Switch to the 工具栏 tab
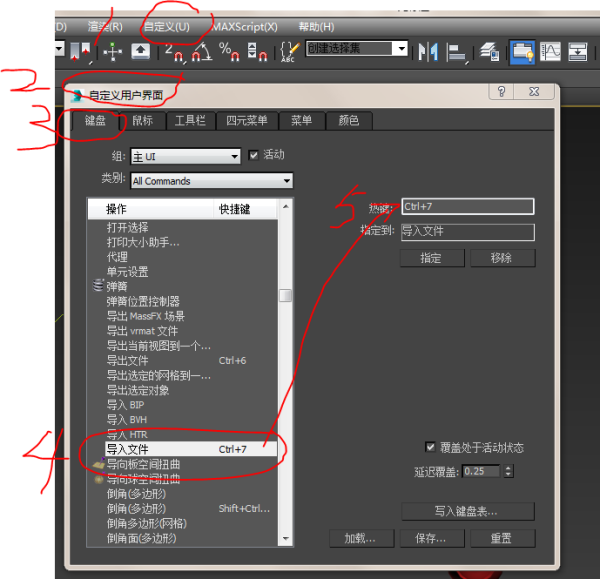The height and width of the screenshot is (579, 600). [x=190, y=121]
